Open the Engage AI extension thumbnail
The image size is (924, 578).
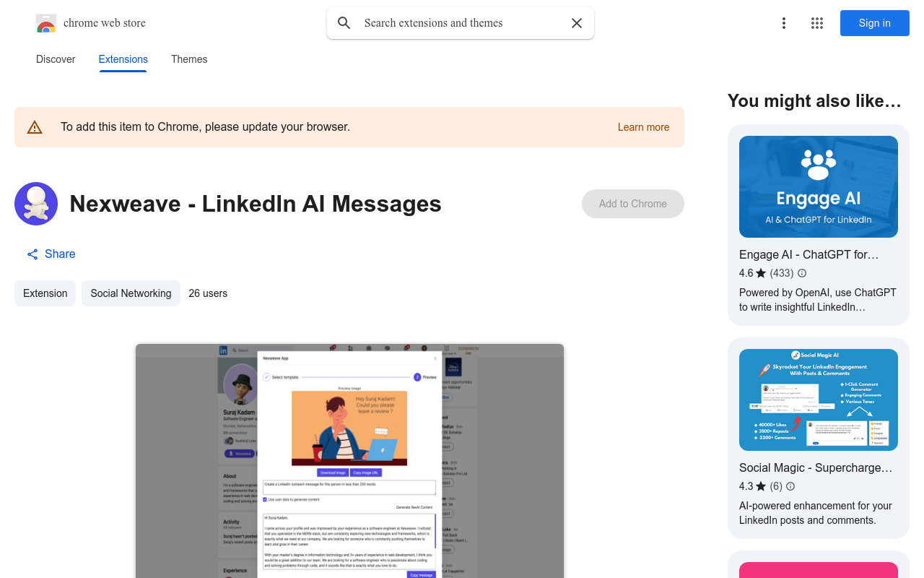click(818, 186)
